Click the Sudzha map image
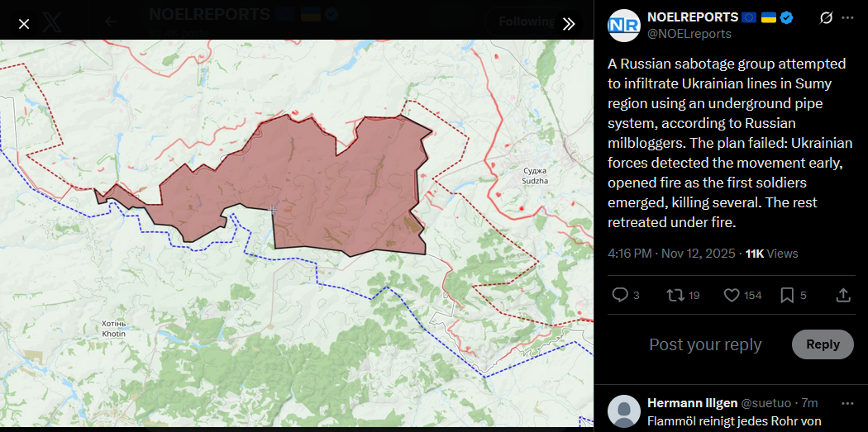 point(297,235)
